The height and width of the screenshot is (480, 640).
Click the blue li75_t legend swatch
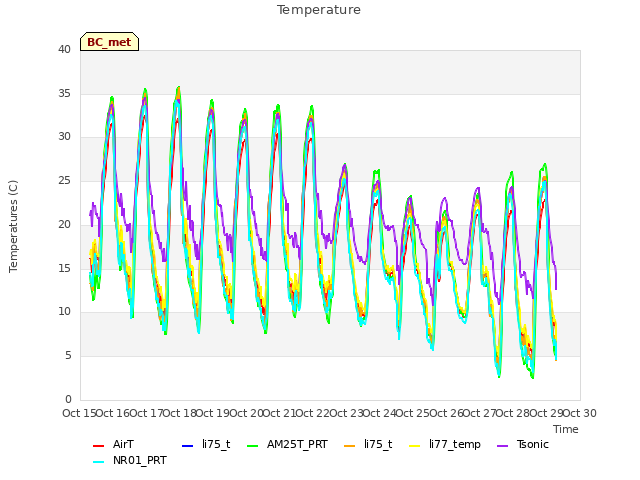click(187, 446)
